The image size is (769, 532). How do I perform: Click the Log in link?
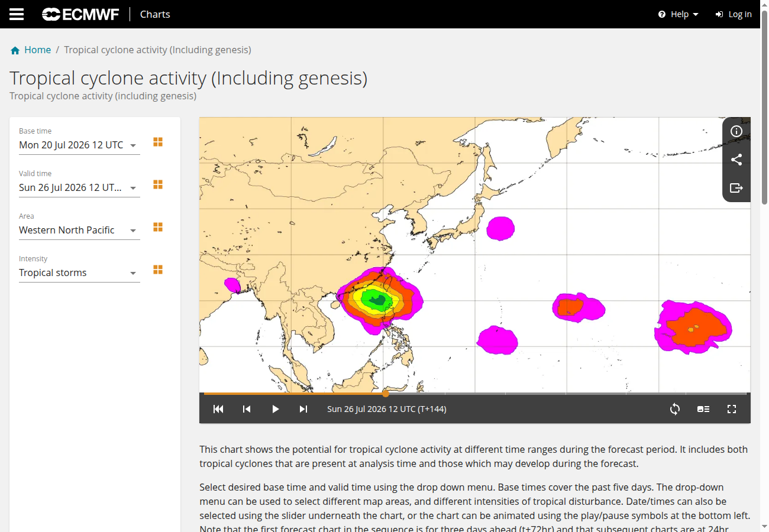pos(734,14)
